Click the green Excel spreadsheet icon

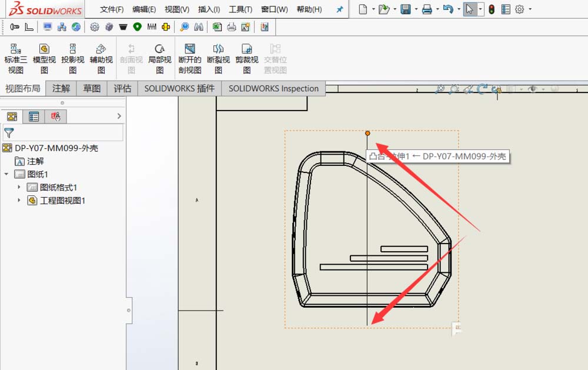[217, 26]
